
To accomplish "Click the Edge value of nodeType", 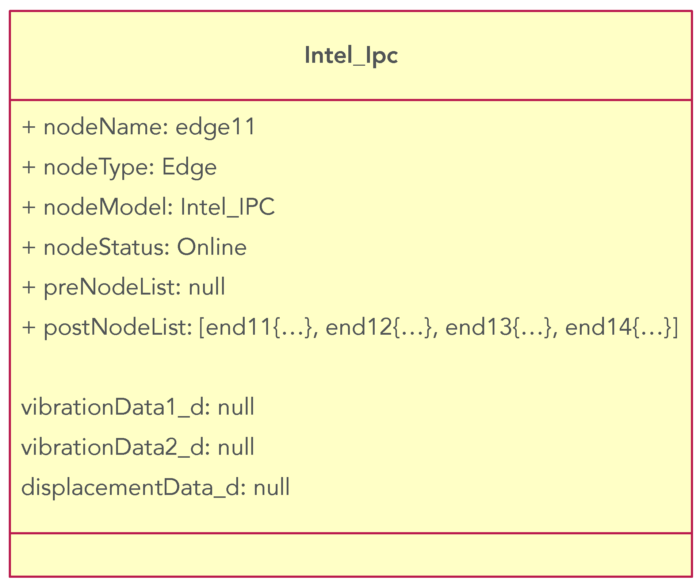I will click(x=189, y=168).
